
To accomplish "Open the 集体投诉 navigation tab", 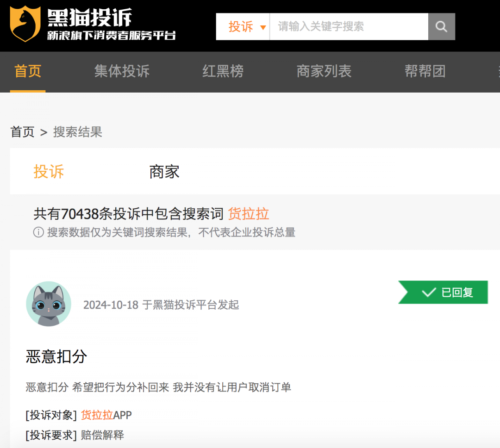I will point(122,71).
